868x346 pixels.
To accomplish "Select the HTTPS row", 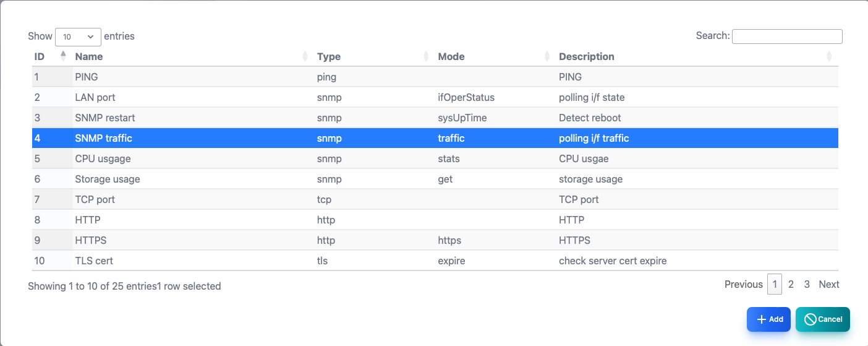I will pos(435,240).
